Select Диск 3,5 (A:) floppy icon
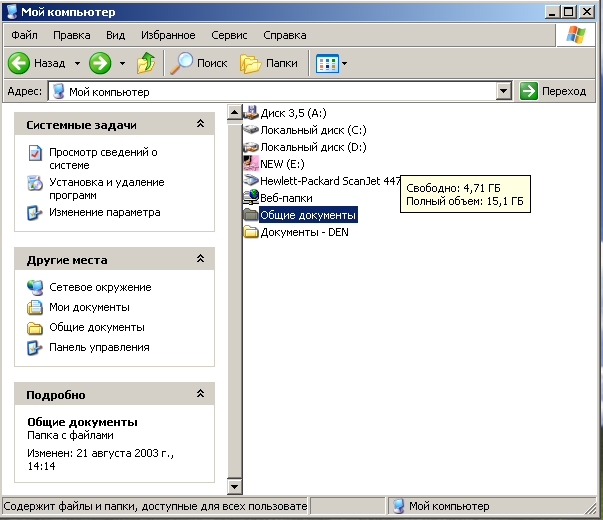603x520 pixels. pyautogui.click(x=251, y=113)
